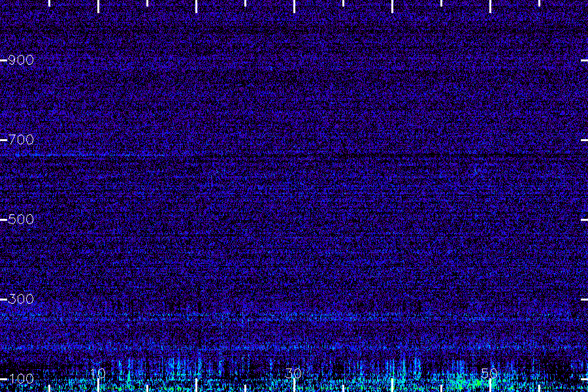Click the 50 time axis label
588x392 pixels.
coord(489,373)
